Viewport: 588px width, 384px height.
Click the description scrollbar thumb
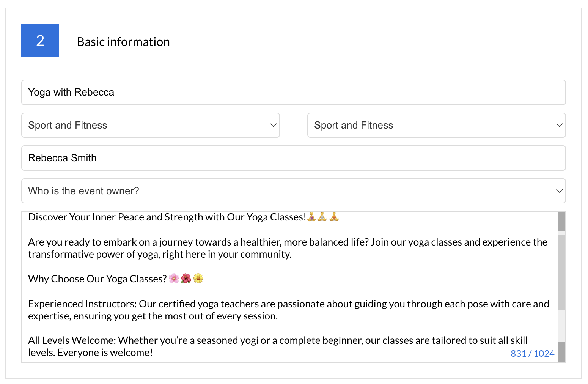(561, 272)
